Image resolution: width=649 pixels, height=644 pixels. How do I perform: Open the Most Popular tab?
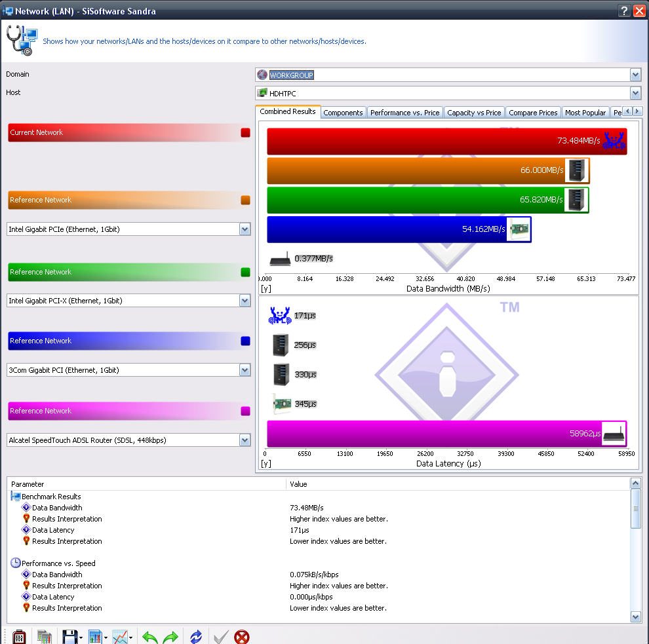[585, 113]
